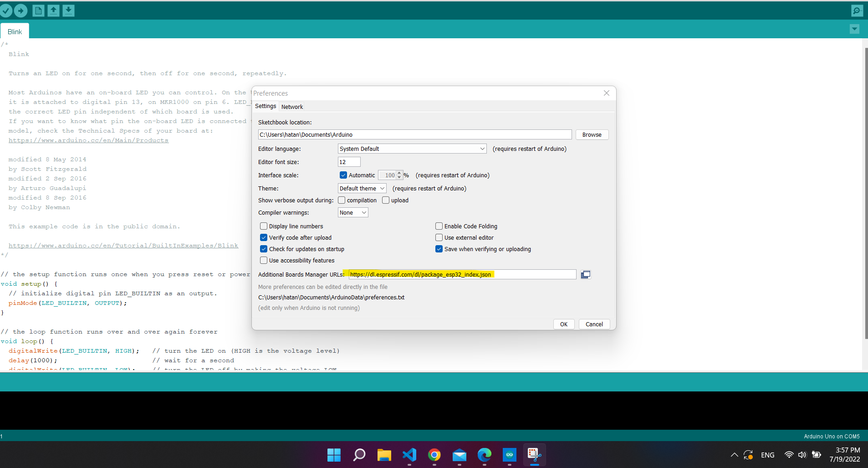Image resolution: width=868 pixels, height=468 pixels.
Task: Select the Blink sketch tab
Action: click(15, 31)
